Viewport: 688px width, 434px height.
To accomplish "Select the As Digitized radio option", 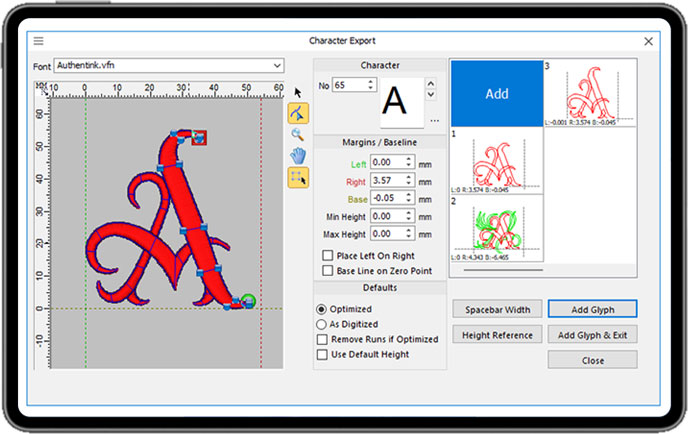I will tap(322, 325).
